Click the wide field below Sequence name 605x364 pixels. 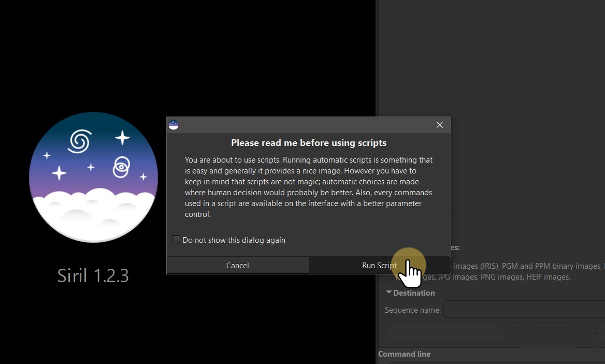coord(492,332)
